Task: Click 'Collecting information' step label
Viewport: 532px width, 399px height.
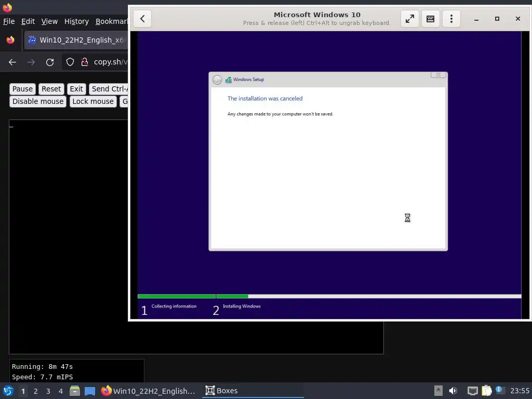Action: [x=174, y=306]
